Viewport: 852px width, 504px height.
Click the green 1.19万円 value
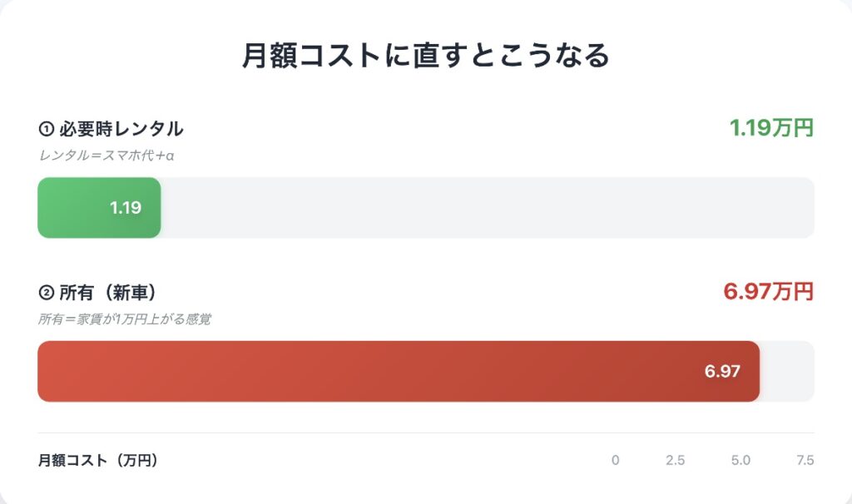pos(770,128)
